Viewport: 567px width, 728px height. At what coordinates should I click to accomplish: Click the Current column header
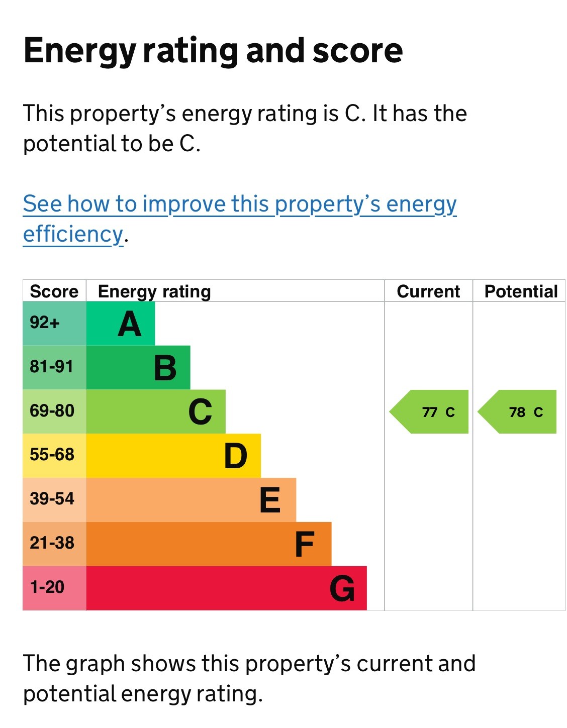click(428, 291)
